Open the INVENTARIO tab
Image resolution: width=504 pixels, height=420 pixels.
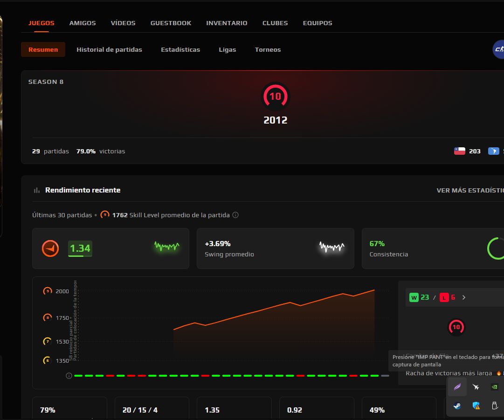coord(227,23)
